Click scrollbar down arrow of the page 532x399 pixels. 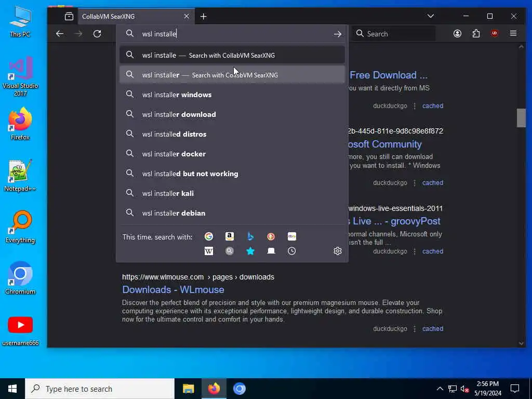click(521, 343)
